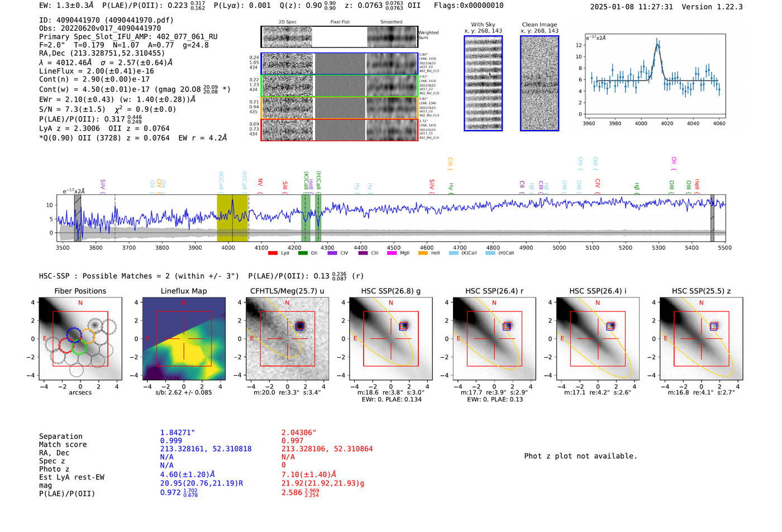Click the magenta MgII legend swatch

point(392,253)
